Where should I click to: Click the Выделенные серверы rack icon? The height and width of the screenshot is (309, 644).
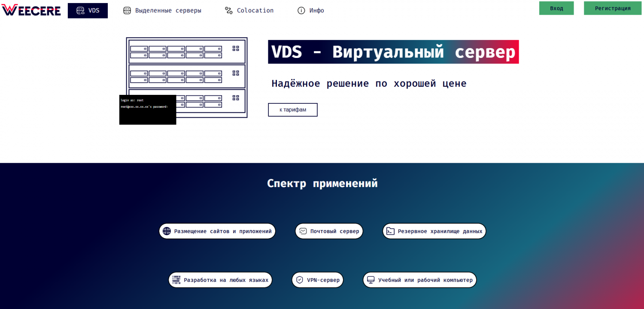(x=127, y=11)
